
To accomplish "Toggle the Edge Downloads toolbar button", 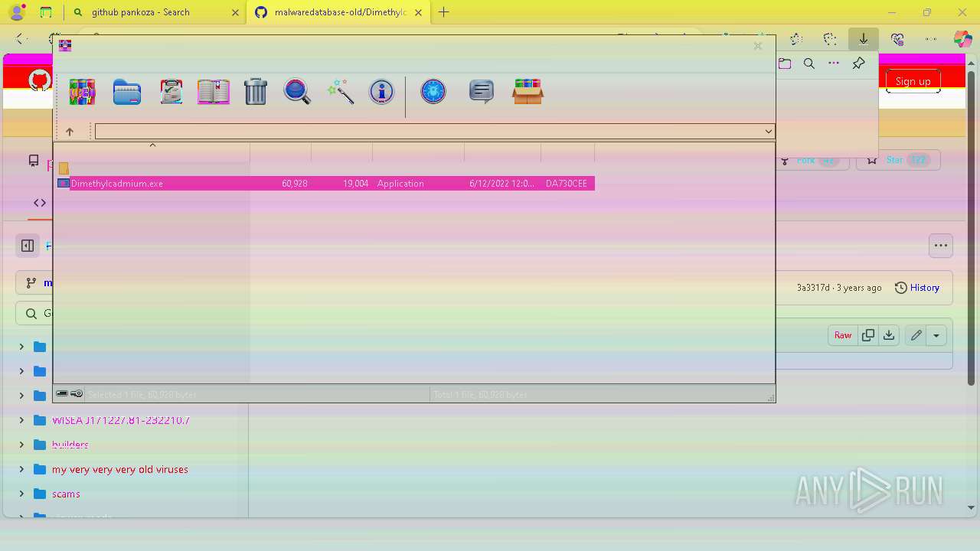I will 864,39.
